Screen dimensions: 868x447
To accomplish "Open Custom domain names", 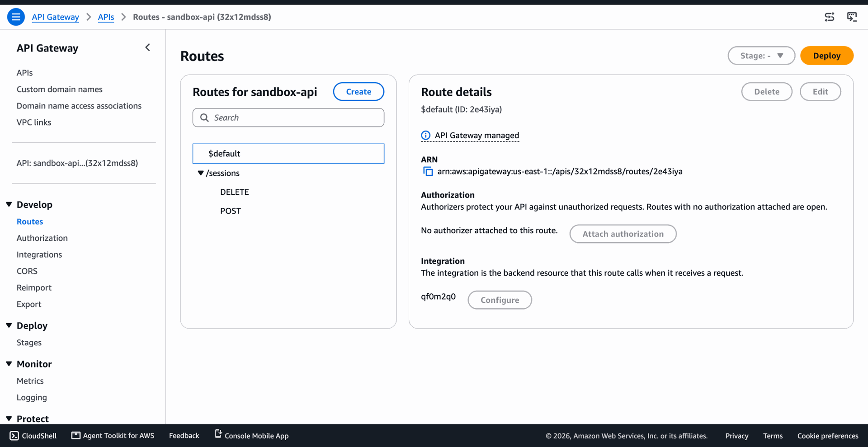I will coord(60,89).
